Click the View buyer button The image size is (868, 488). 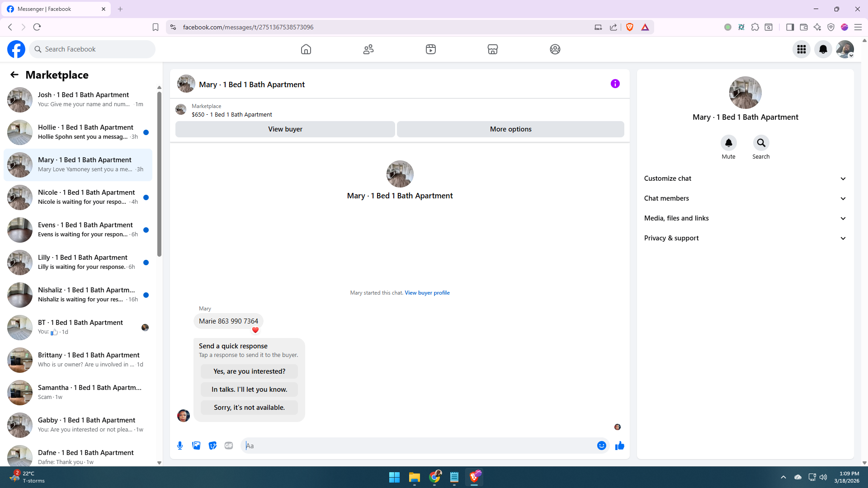pyautogui.click(x=285, y=129)
